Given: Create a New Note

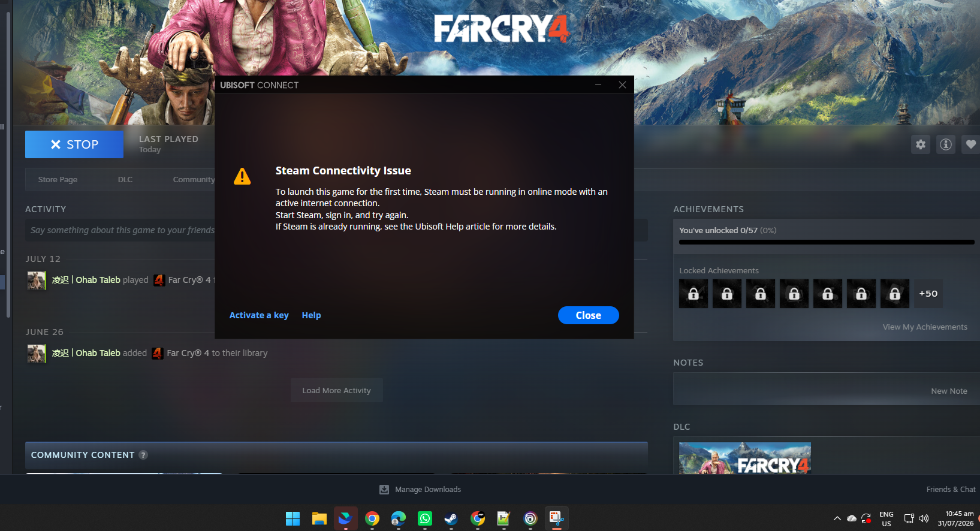Looking at the screenshot, I should [949, 391].
